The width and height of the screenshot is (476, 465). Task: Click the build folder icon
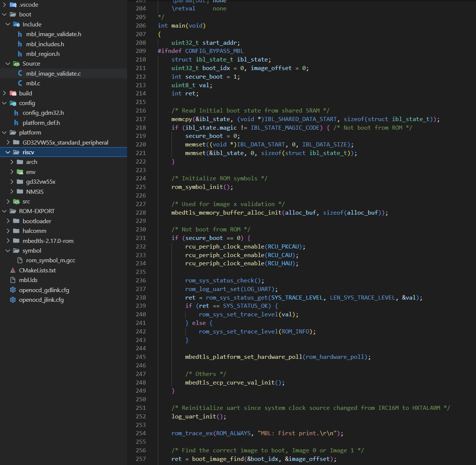[13, 94]
